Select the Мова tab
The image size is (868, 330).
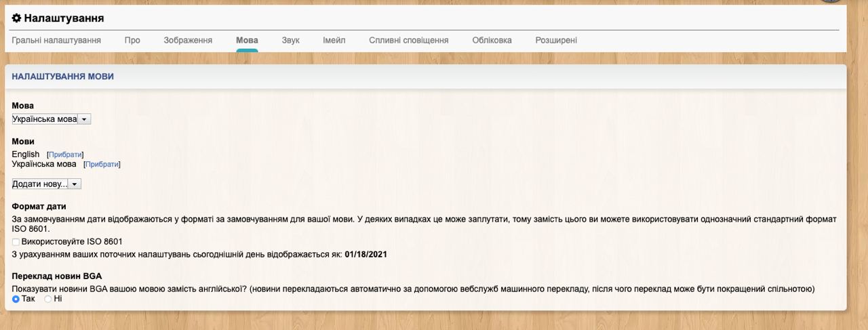click(247, 40)
